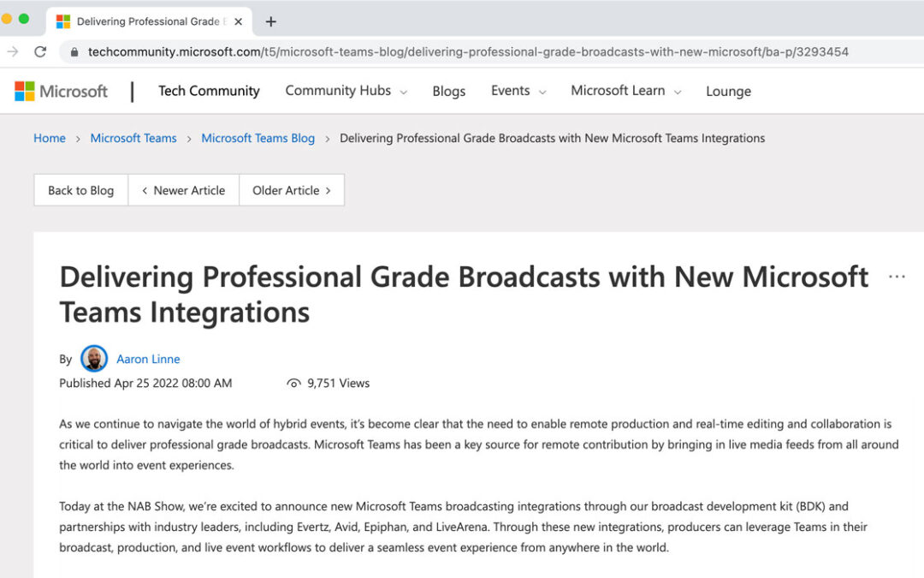
Task: Go to the Older Article
Action: pyautogui.click(x=292, y=190)
